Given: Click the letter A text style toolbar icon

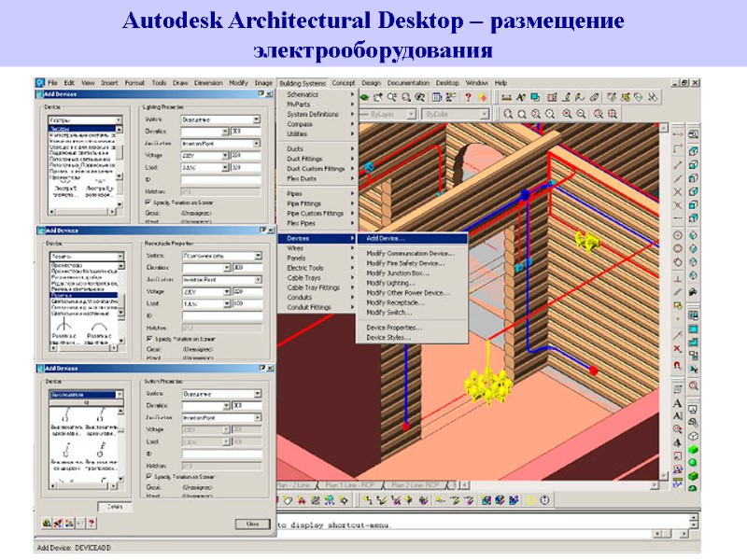Looking at the screenshot, I should point(521,97).
